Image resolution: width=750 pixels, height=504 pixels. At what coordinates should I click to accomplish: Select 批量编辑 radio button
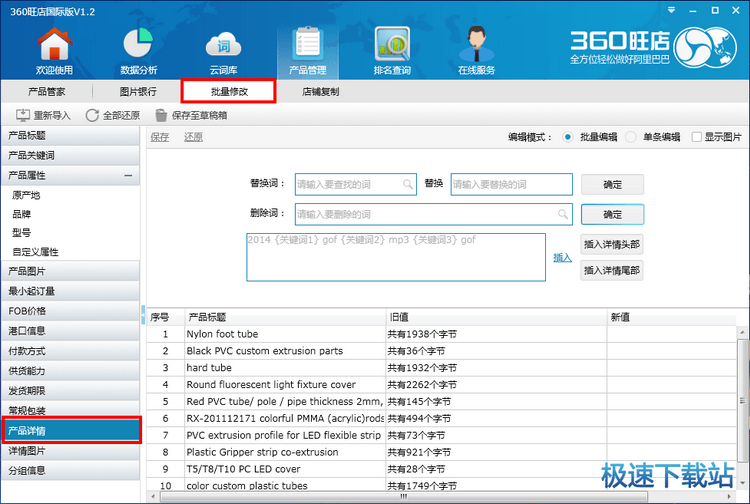[567, 137]
